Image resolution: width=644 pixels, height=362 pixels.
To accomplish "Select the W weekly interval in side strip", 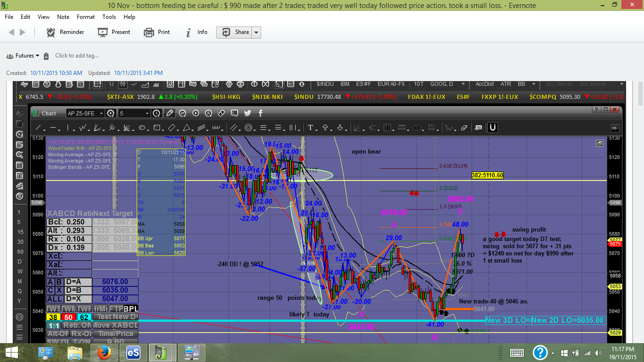I will [x=19, y=271].
